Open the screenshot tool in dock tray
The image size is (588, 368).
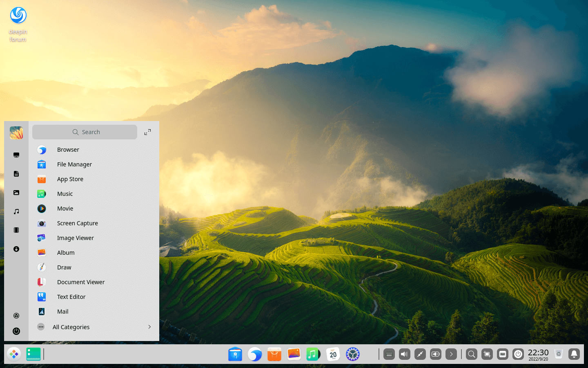click(x=487, y=354)
